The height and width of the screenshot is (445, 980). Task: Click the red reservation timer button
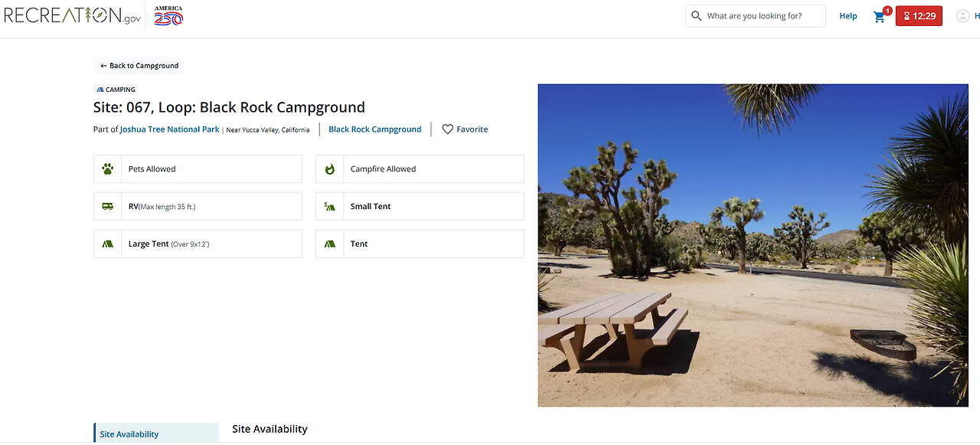(x=919, y=16)
